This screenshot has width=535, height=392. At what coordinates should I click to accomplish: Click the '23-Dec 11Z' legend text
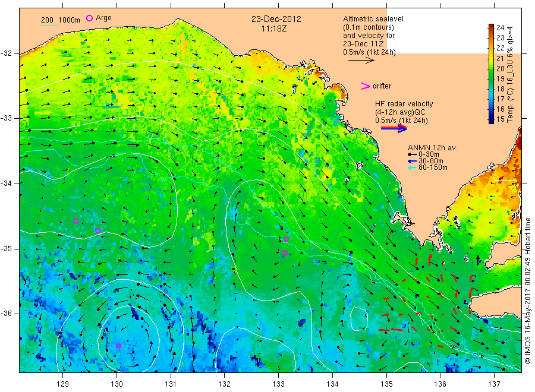[363, 44]
